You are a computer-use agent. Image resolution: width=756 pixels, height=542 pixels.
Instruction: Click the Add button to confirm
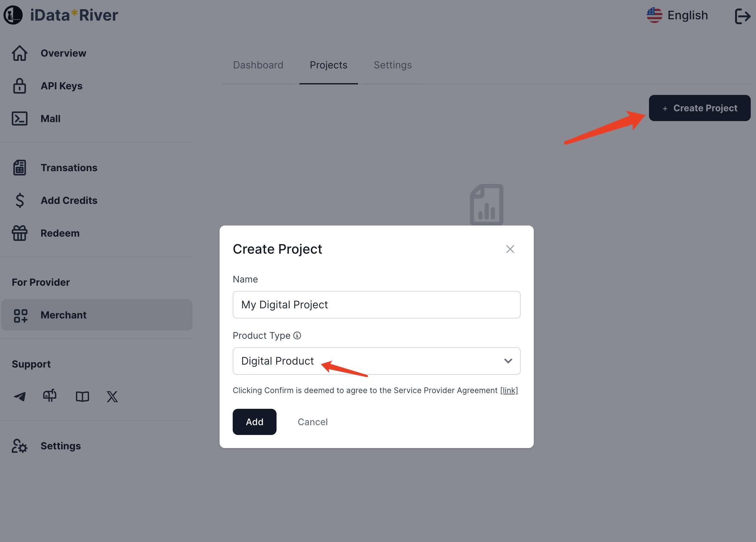(254, 422)
